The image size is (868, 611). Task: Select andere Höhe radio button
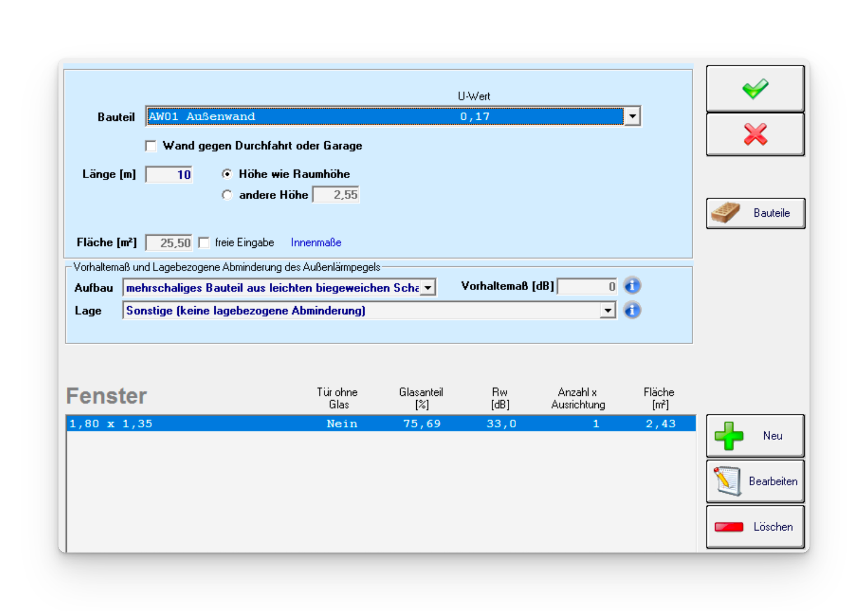point(227,195)
